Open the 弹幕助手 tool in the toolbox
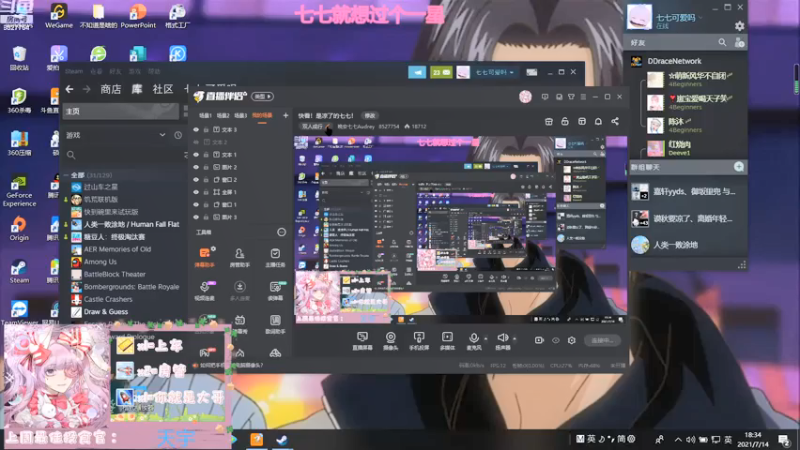 coord(205,257)
